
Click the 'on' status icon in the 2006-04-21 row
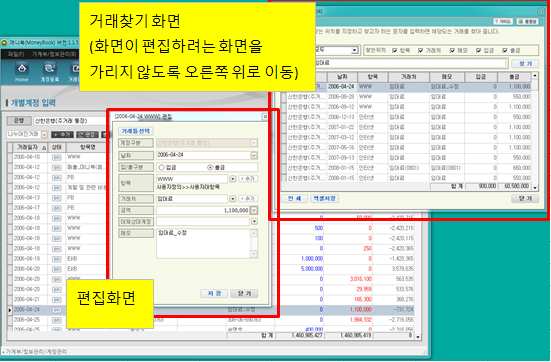coord(57,300)
